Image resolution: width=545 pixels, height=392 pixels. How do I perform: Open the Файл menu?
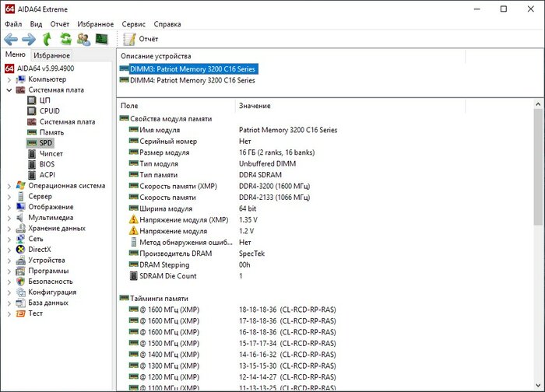[x=13, y=24]
